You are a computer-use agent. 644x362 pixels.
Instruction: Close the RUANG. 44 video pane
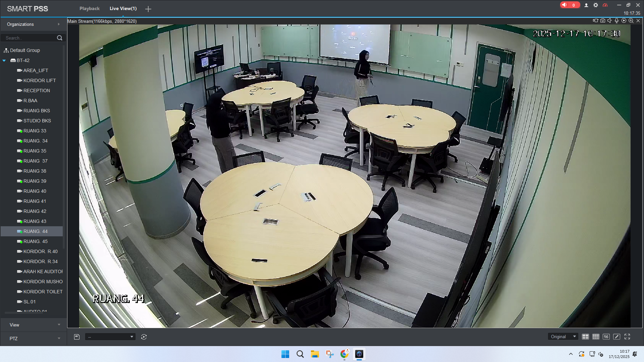[638, 20]
